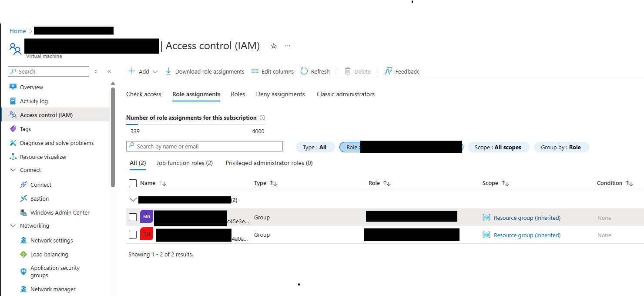The height and width of the screenshot is (296, 644).
Task: Open Network settings
Action: 52,240
